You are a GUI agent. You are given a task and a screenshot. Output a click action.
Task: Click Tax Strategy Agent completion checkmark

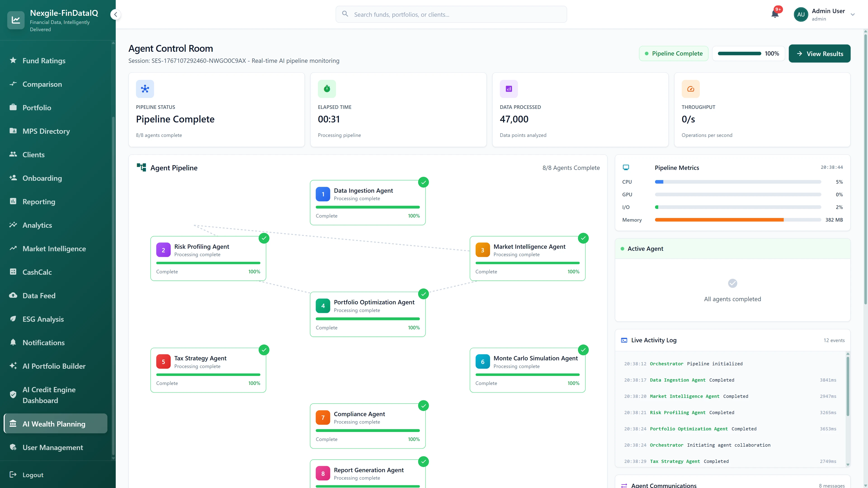264,350
